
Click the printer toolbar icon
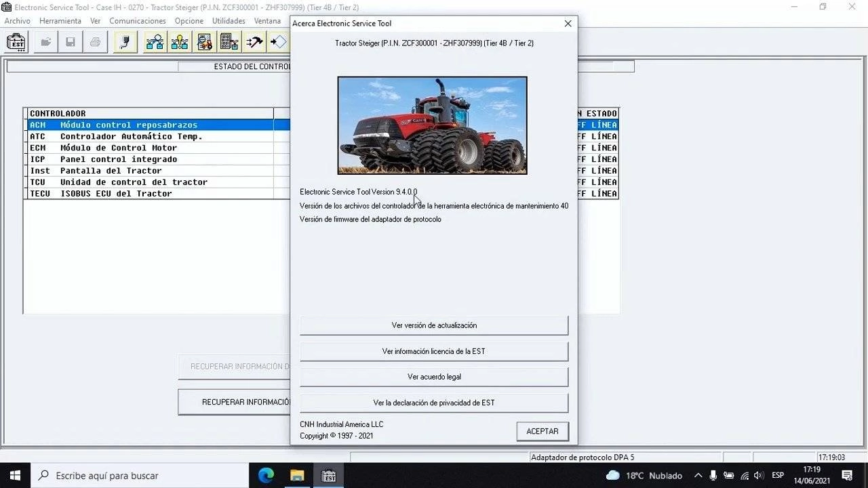[x=96, y=42]
